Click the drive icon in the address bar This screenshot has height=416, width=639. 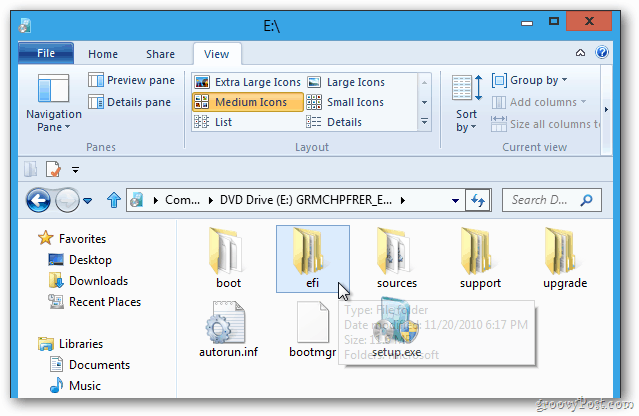tap(137, 200)
